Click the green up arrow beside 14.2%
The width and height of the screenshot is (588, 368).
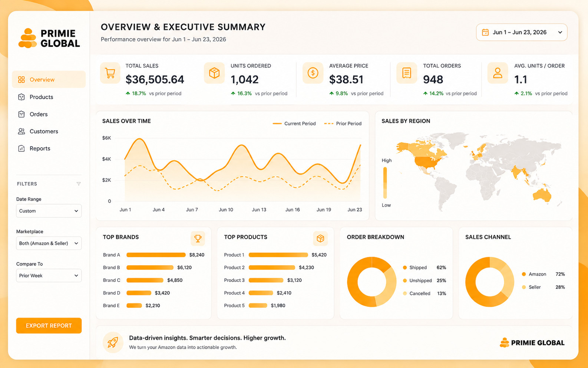point(425,93)
